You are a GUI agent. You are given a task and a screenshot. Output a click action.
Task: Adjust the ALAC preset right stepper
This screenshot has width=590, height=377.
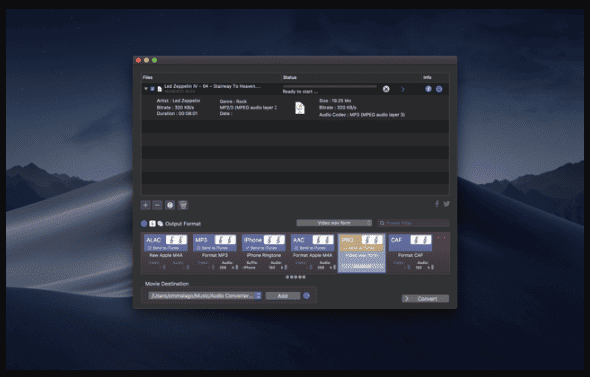click(188, 268)
